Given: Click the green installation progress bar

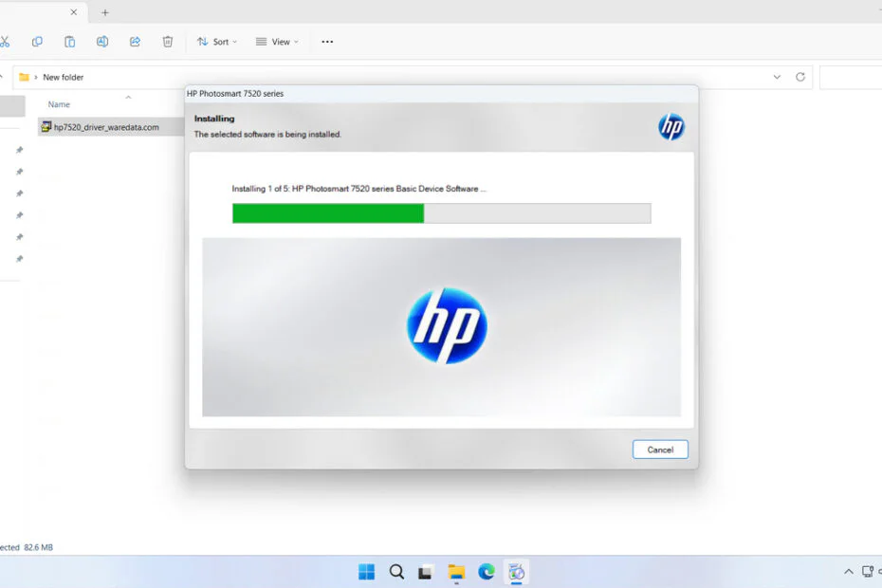Looking at the screenshot, I should 327,213.
